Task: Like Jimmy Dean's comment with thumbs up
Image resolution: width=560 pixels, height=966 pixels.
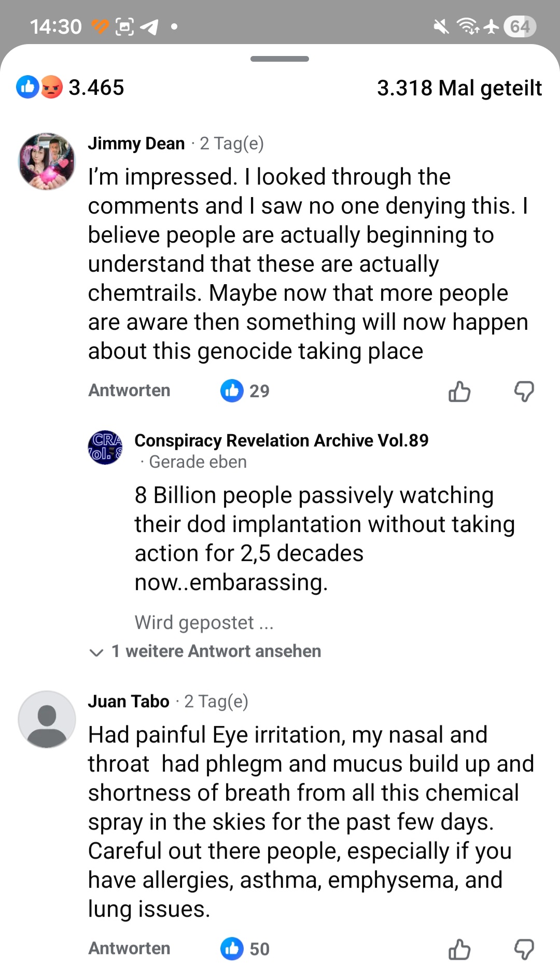Action: (x=459, y=391)
